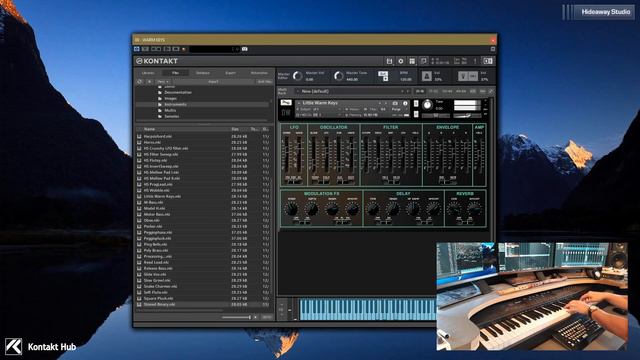Click the tuning fork reference tone icon
640x360 pixels.
click(x=462, y=76)
